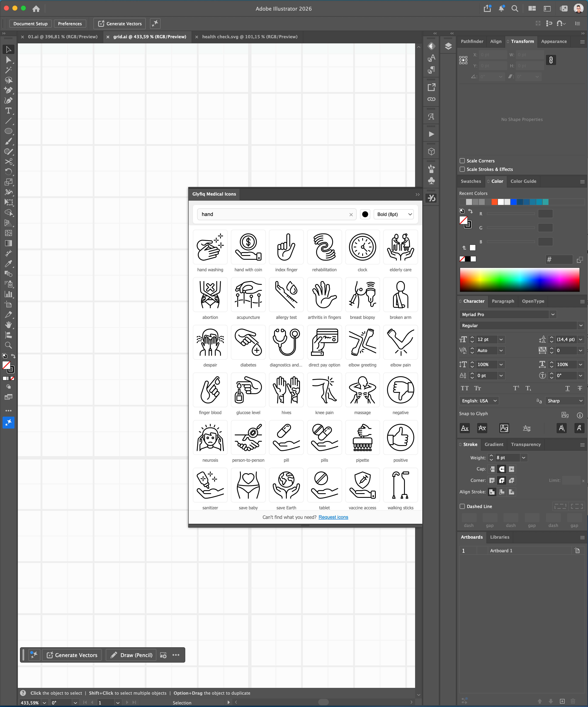Insert the walking sticks icon
This screenshot has width=588, height=707.
click(400, 485)
